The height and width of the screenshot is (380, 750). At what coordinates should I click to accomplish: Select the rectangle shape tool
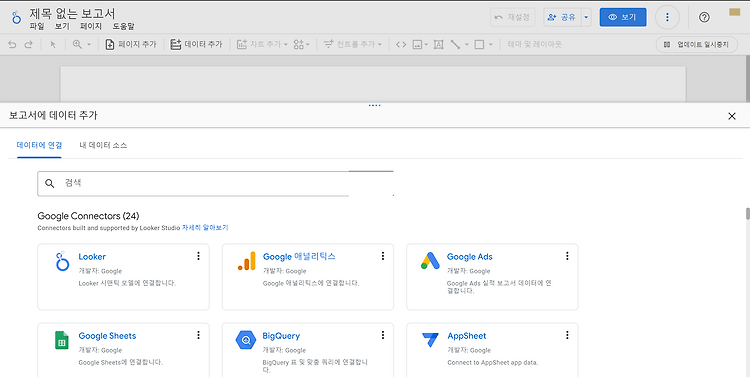coord(479,45)
